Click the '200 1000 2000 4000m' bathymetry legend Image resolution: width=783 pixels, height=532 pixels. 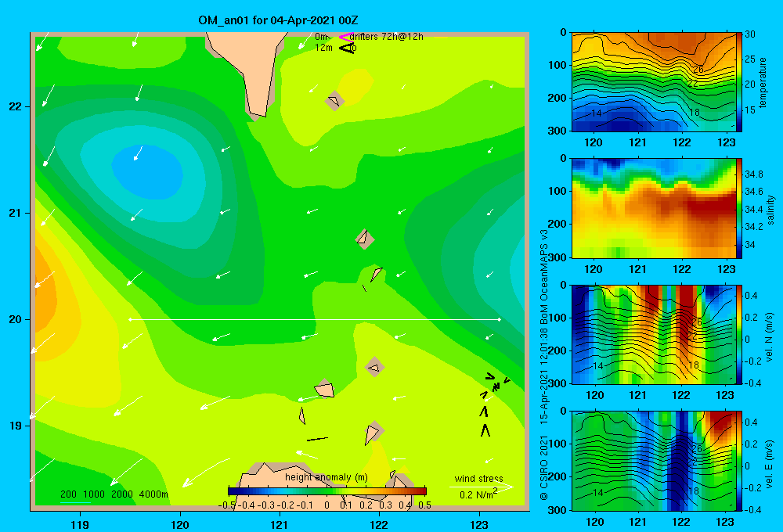coord(114,494)
